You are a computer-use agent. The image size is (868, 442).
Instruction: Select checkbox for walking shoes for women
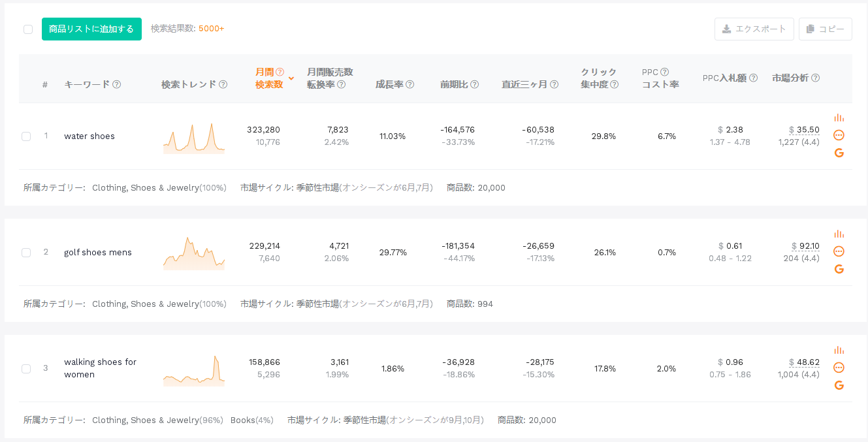tap(26, 368)
